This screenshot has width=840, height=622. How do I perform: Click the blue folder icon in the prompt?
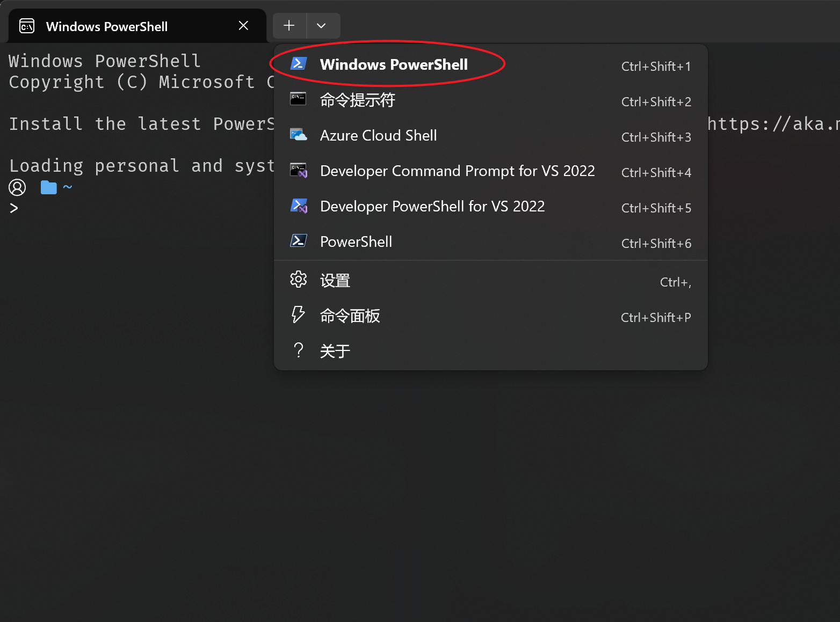49,187
